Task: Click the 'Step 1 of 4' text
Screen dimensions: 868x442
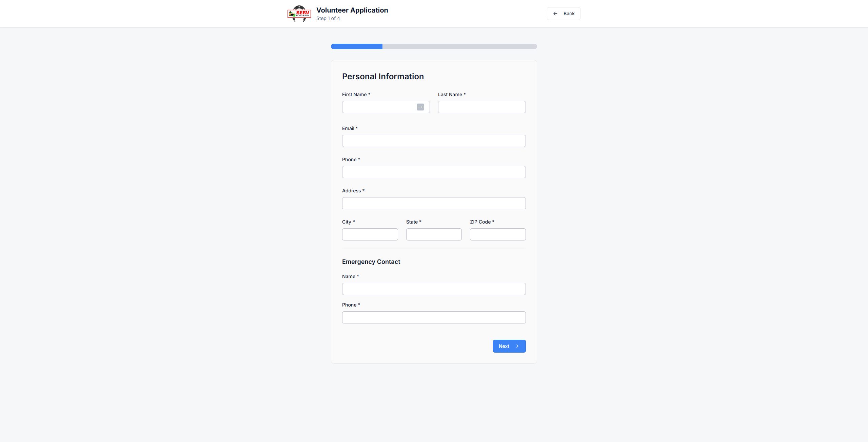Action: click(x=328, y=18)
